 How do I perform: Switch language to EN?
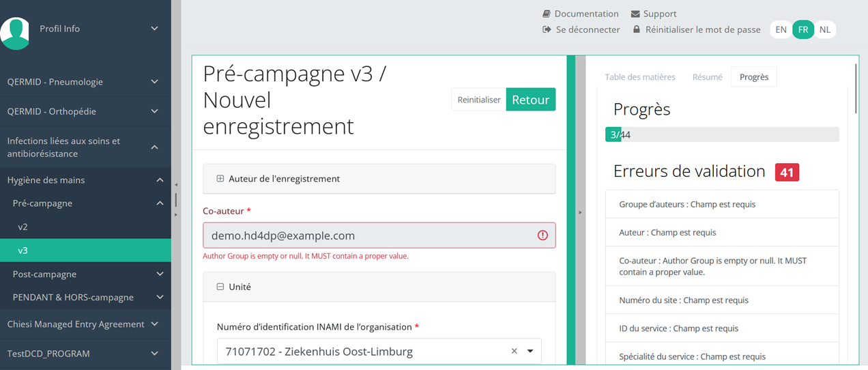pyautogui.click(x=781, y=29)
